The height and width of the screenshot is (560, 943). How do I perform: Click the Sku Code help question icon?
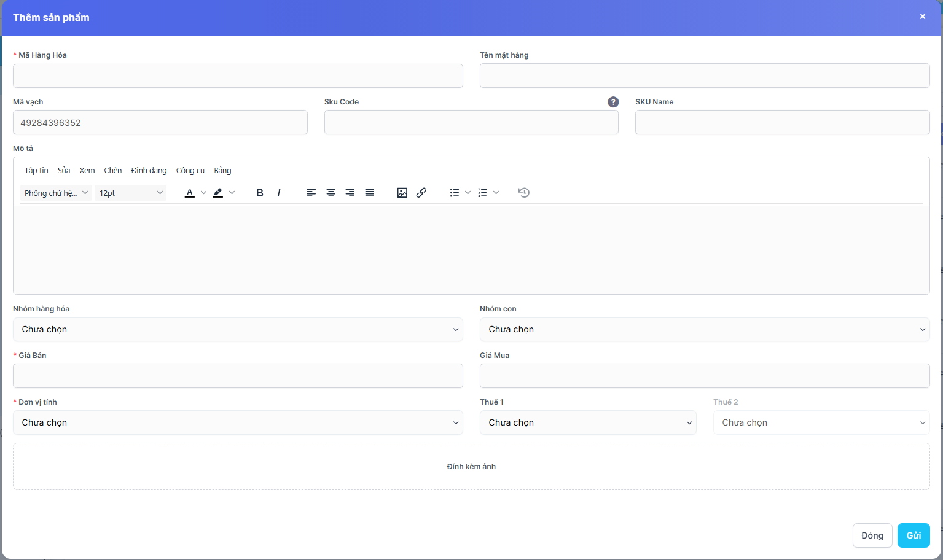(613, 102)
